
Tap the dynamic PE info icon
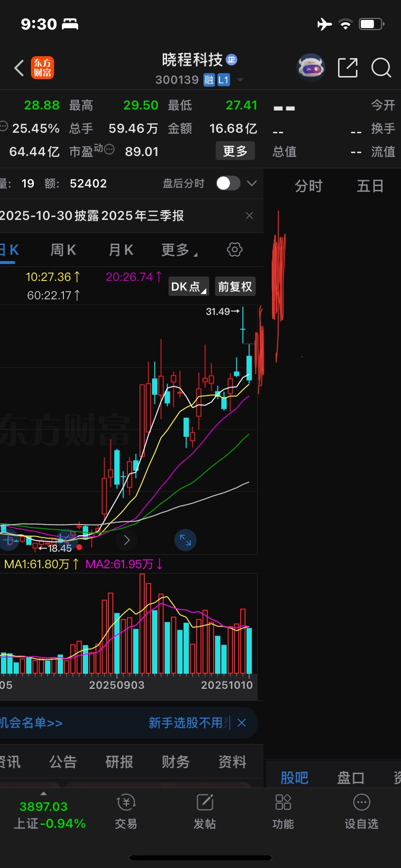110,149
